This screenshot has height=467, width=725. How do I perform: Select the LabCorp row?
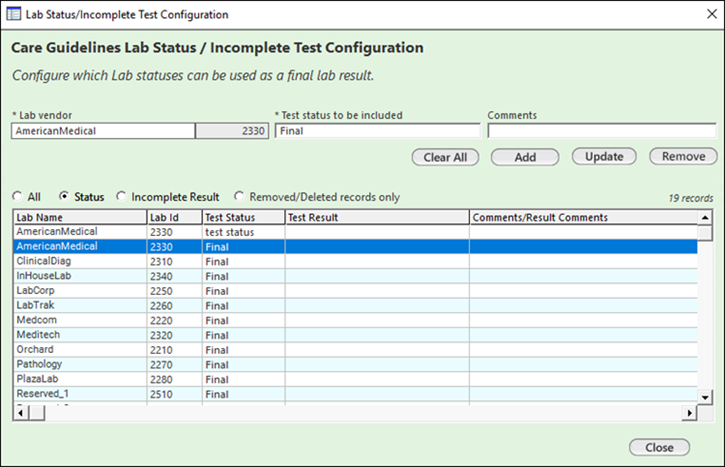(x=356, y=291)
